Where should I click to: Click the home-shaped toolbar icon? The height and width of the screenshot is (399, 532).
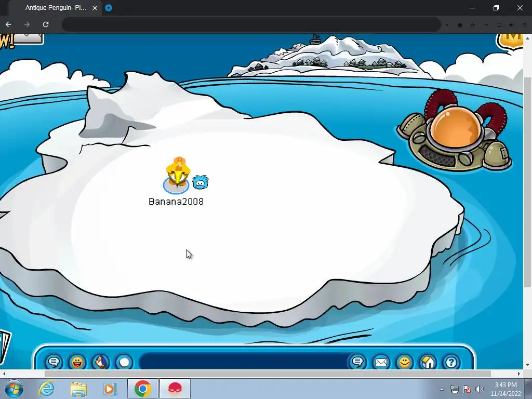pyautogui.click(x=460, y=25)
